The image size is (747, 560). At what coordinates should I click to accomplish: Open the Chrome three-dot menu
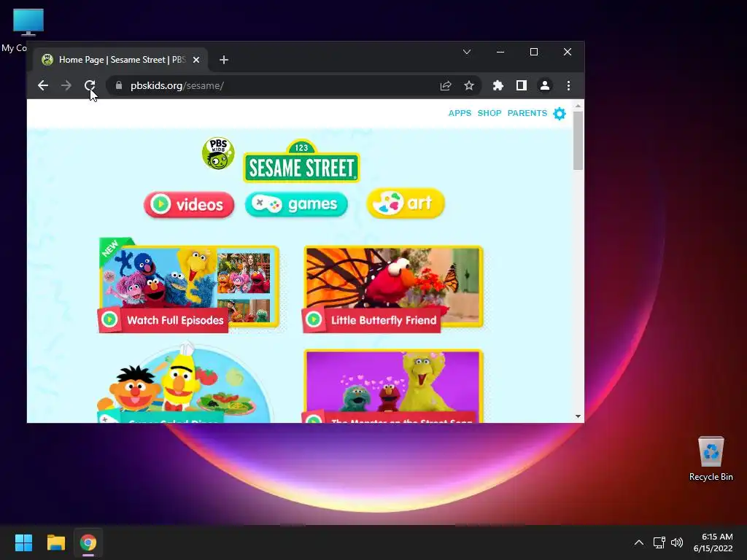[568, 86]
